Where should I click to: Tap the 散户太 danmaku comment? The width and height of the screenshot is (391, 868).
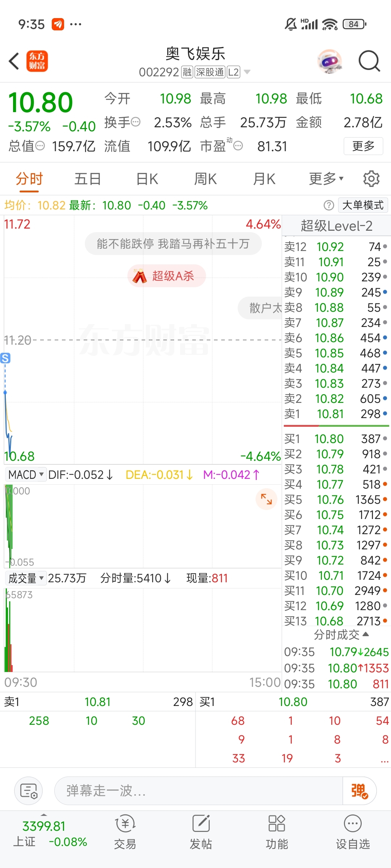[x=260, y=308]
